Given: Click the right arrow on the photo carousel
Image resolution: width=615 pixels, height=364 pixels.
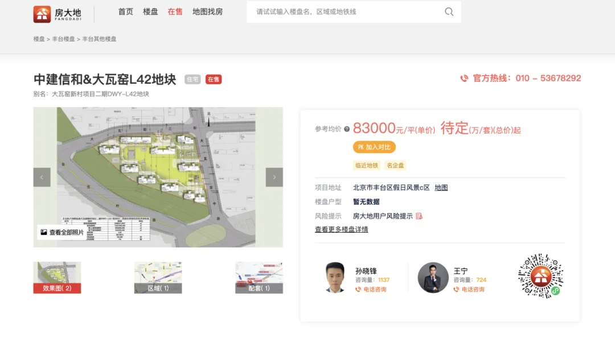Looking at the screenshot, I should point(274,177).
